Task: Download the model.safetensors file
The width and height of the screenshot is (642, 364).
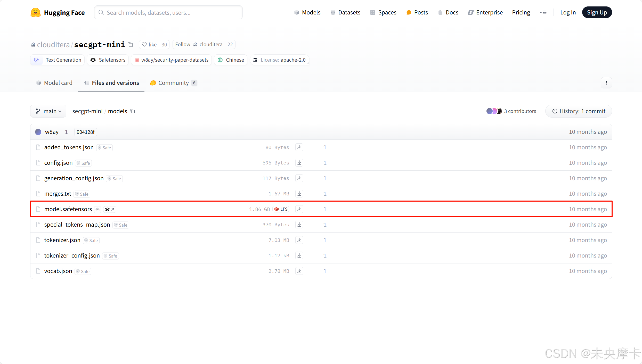Action: click(299, 209)
